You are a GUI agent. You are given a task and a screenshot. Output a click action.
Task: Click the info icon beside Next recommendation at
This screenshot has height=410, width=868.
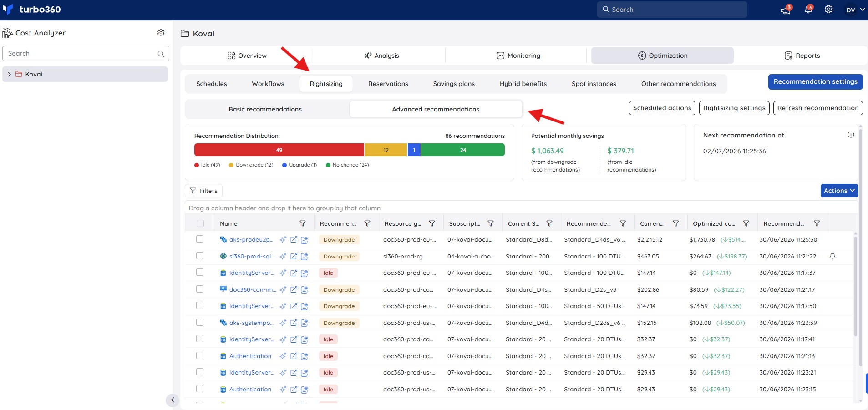(851, 135)
